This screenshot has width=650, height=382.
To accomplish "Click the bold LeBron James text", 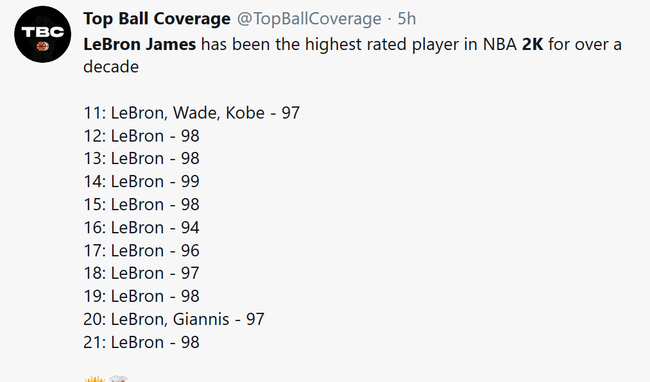I will coord(140,44).
